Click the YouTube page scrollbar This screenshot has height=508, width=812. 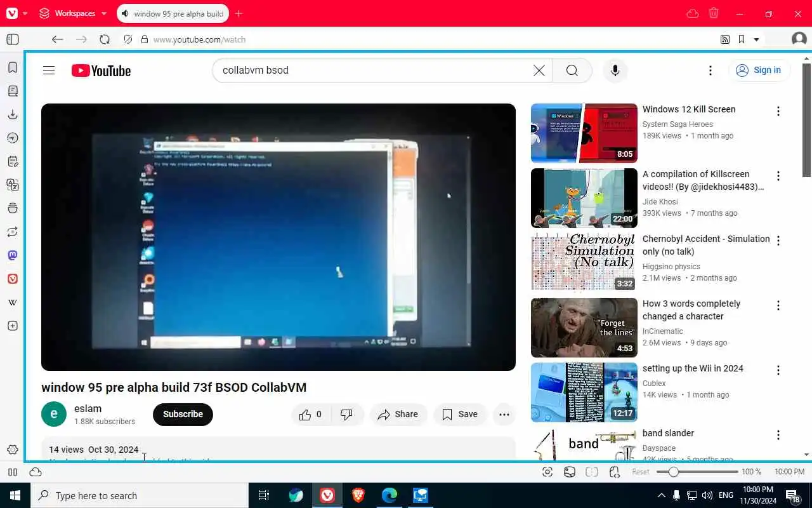point(807,121)
